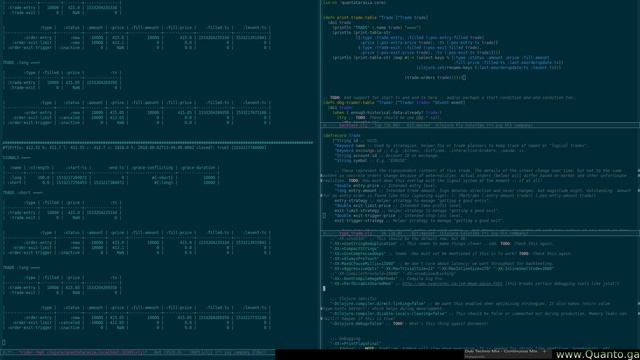Click the 'Double entry-price' field line

click(x=386, y=186)
